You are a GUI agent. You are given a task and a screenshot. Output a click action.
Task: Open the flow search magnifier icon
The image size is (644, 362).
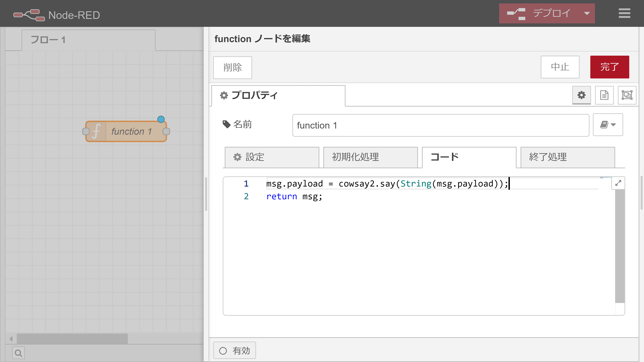18,353
